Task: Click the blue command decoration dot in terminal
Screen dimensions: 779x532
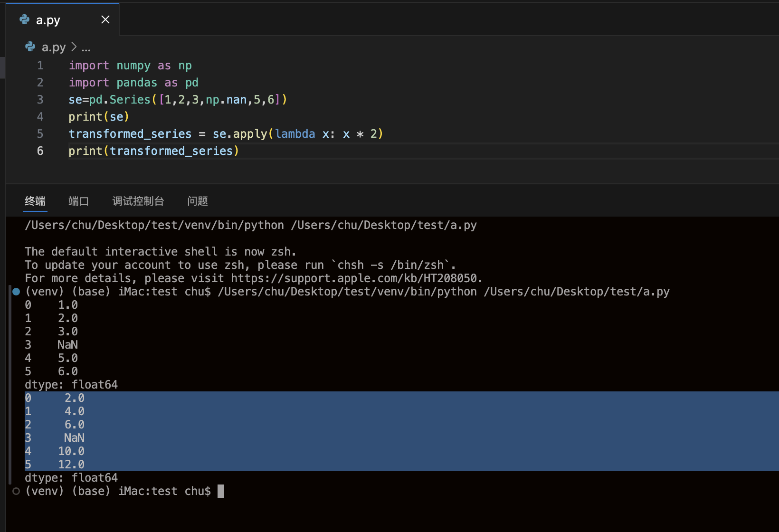Action: point(16,292)
